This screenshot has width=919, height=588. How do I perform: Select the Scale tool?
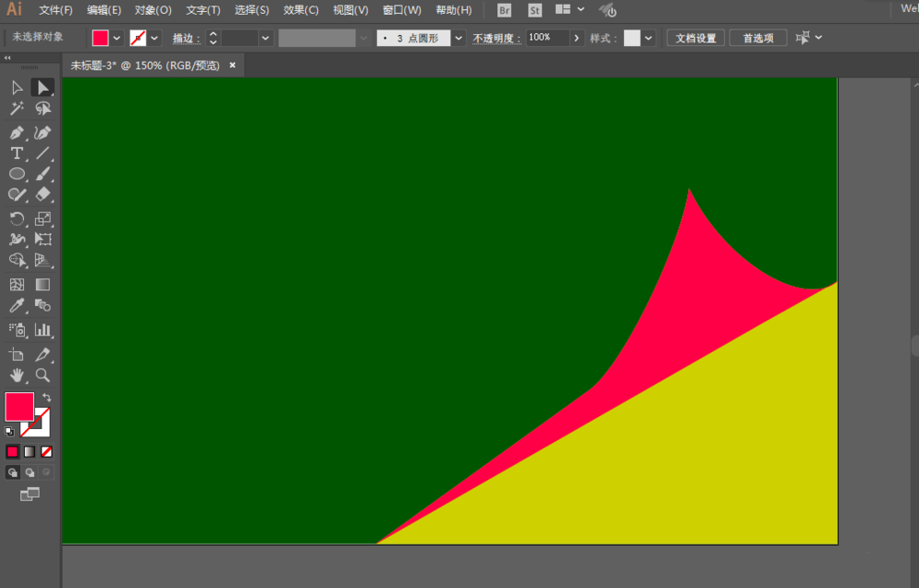click(43, 219)
